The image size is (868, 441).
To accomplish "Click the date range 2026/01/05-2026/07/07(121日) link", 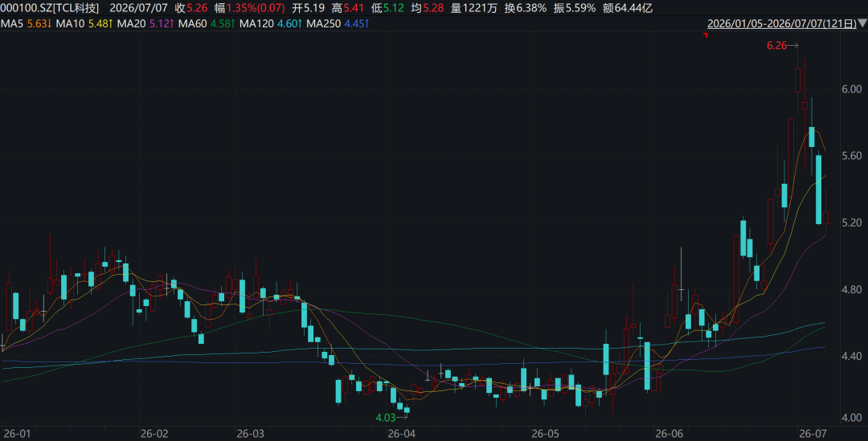I will tap(782, 24).
